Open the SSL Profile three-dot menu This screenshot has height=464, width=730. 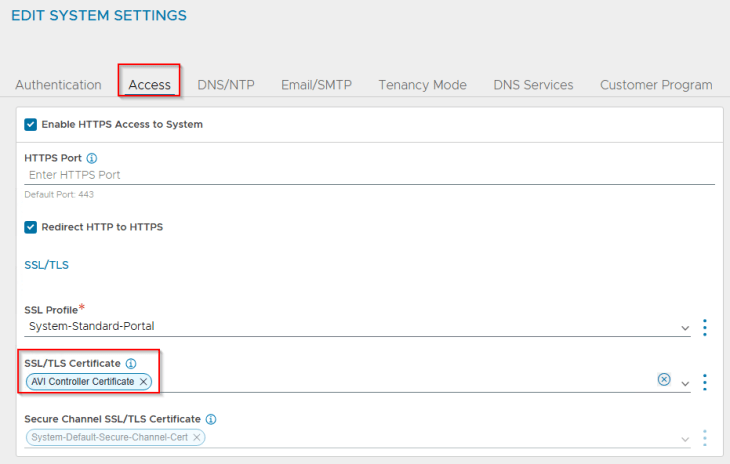coord(705,327)
